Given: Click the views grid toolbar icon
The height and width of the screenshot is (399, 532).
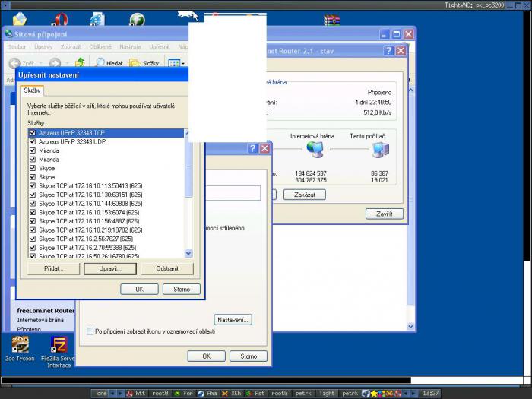Looking at the screenshot, I should pyautogui.click(x=174, y=63).
